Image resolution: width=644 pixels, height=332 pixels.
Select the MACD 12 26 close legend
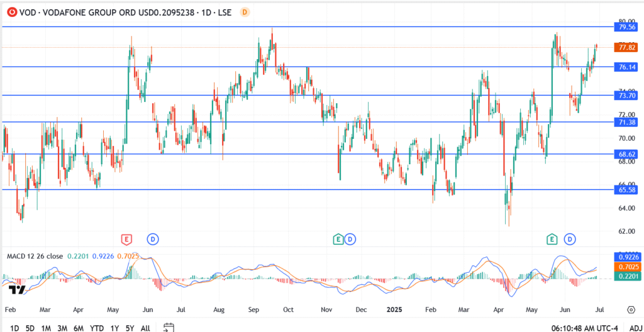point(35,256)
